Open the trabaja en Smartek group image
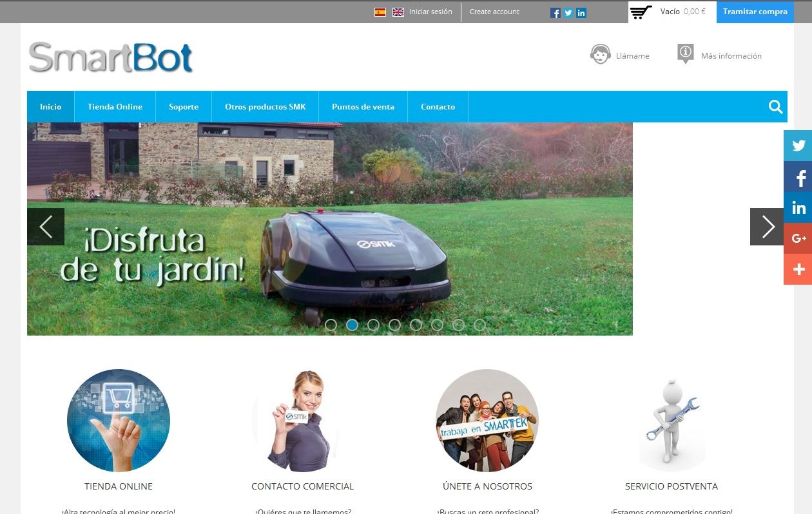The height and width of the screenshot is (514, 812). [x=487, y=421]
